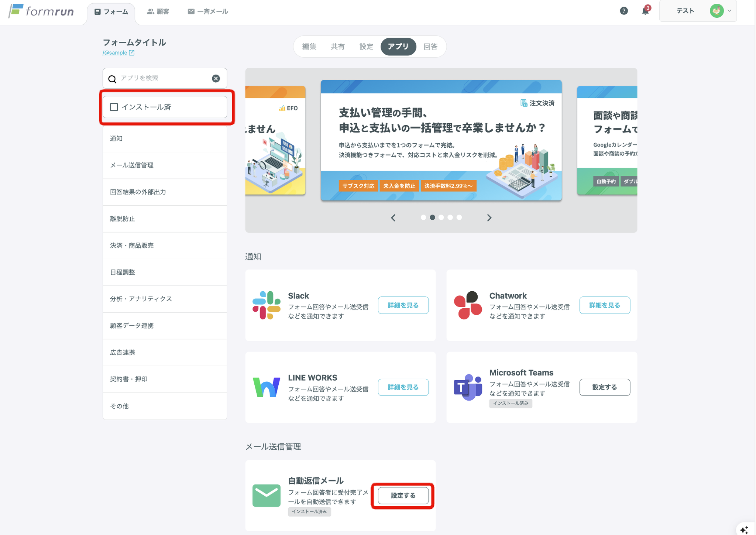Viewport: 756px width, 535px height.
Task: Clear the app search field with X icon
Action: [x=216, y=78]
